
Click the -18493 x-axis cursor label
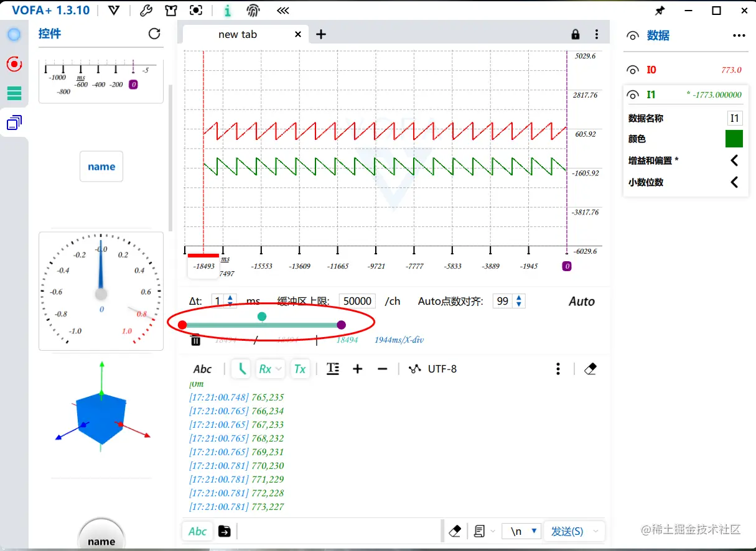point(203,266)
